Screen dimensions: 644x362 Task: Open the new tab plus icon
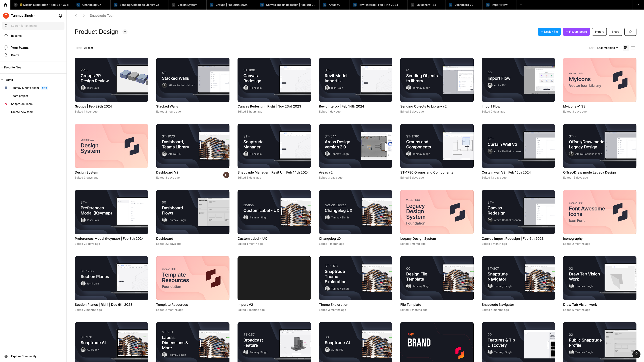pos(521,5)
